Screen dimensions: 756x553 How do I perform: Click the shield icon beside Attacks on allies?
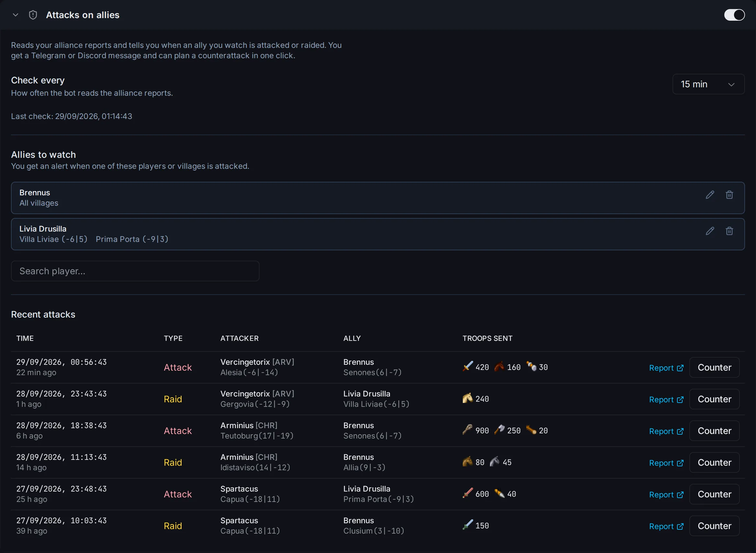33,15
